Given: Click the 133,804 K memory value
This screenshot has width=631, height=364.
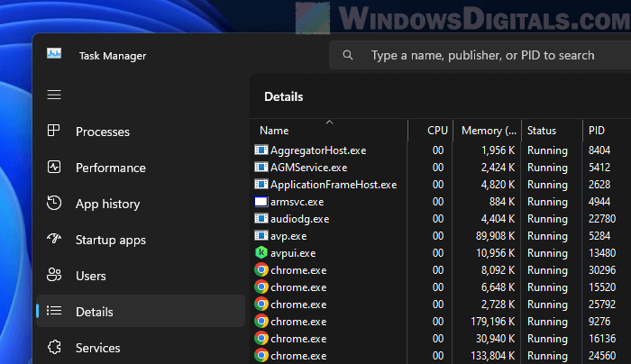Looking at the screenshot, I should [x=492, y=356].
